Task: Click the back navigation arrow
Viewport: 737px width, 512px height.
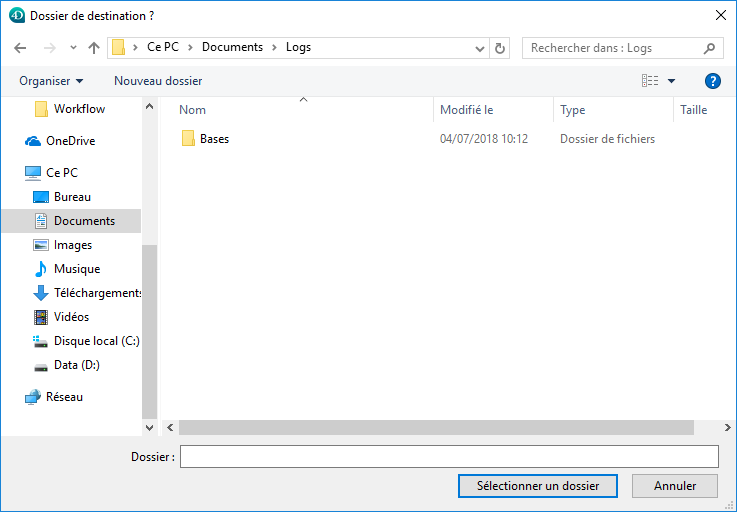Action: point(20,48)
